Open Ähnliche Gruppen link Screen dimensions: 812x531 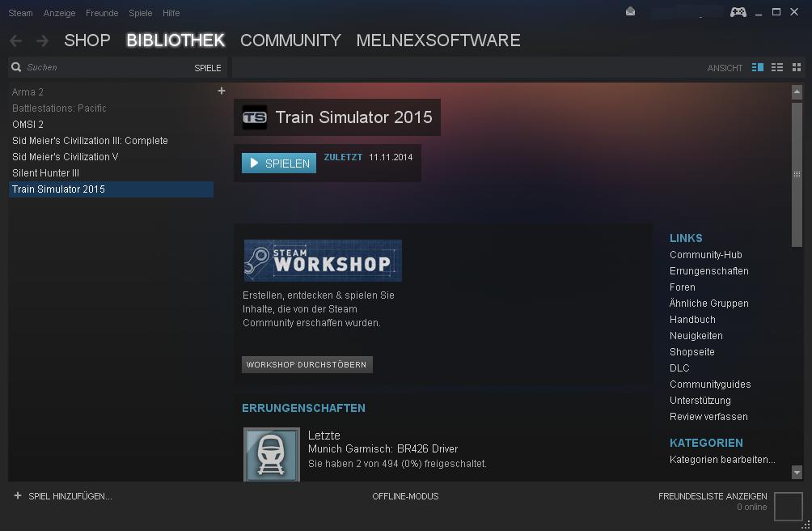[709, 303]
